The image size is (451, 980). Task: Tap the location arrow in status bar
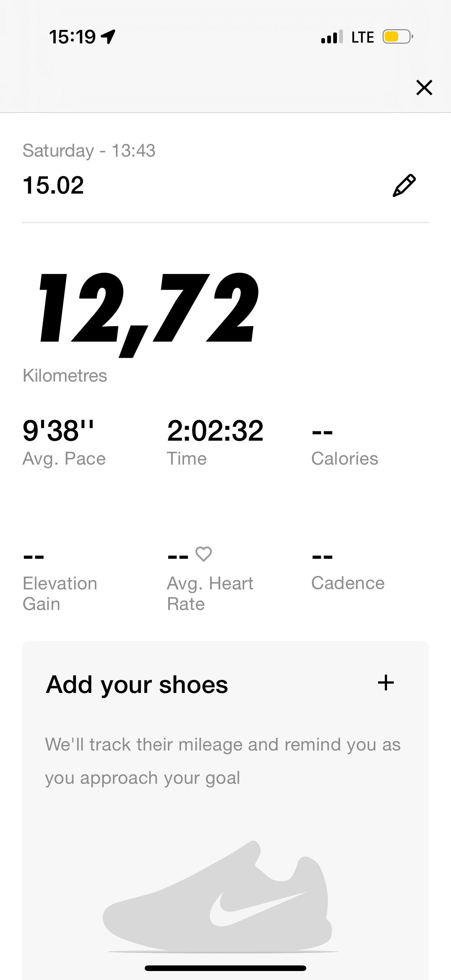[x=108, y=37]
